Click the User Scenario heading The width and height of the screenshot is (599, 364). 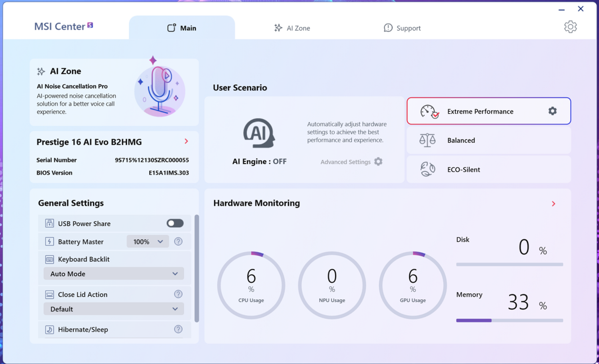click(x=240, y=88)
